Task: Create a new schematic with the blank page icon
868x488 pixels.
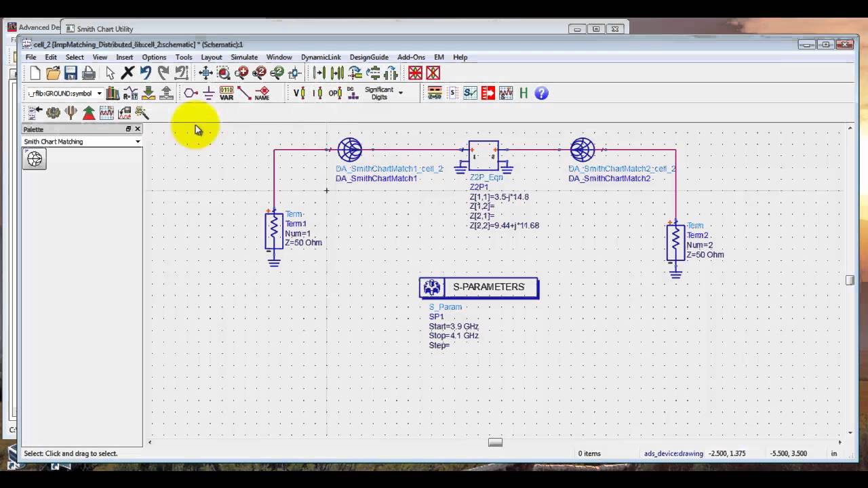Action: tap(35, 73)
